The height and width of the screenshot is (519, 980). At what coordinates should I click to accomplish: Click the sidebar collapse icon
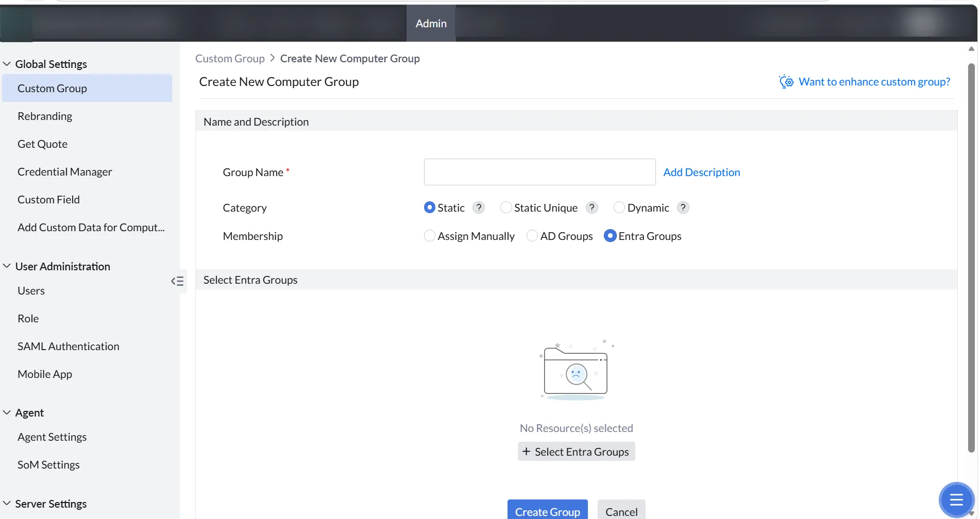pyautogui.click(x=177, y=281)
